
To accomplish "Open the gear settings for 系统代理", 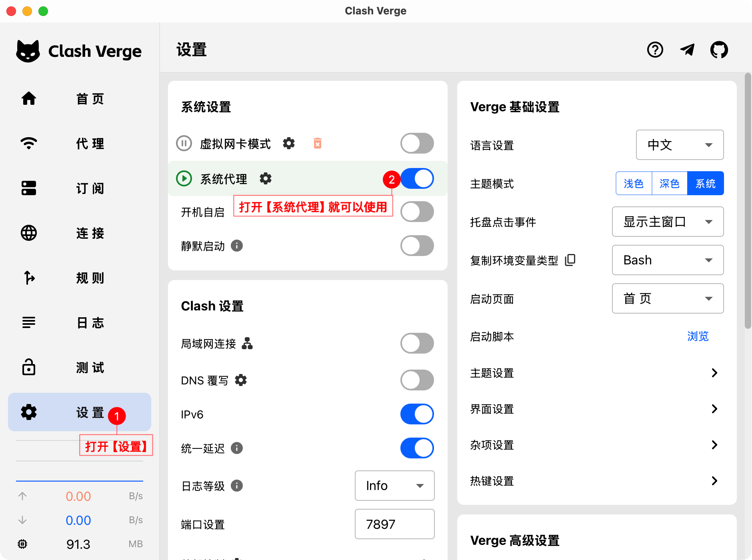I will click(x=266, y=178).
